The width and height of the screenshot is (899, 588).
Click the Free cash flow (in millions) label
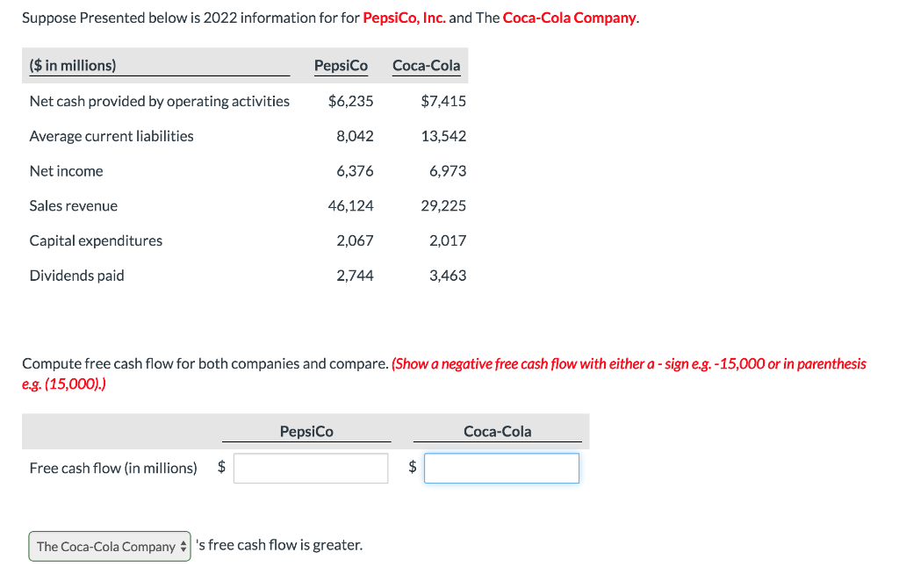click(x=112, y=468)
